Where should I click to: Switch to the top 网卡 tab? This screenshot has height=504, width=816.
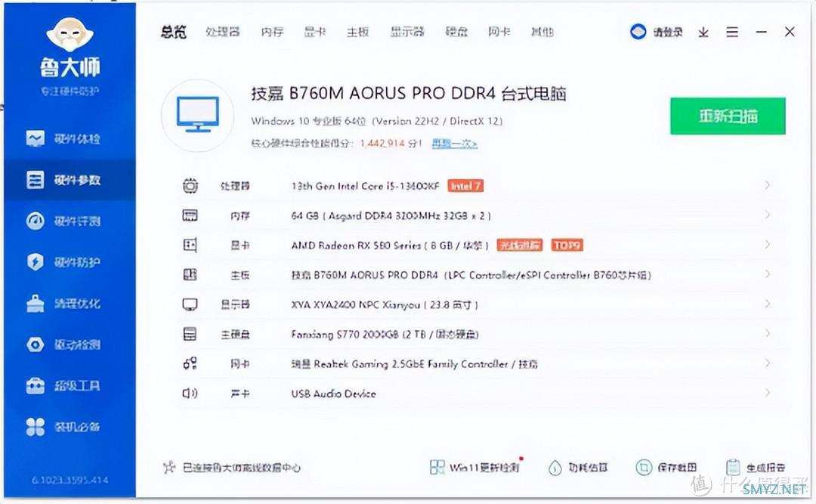[499, 32]
